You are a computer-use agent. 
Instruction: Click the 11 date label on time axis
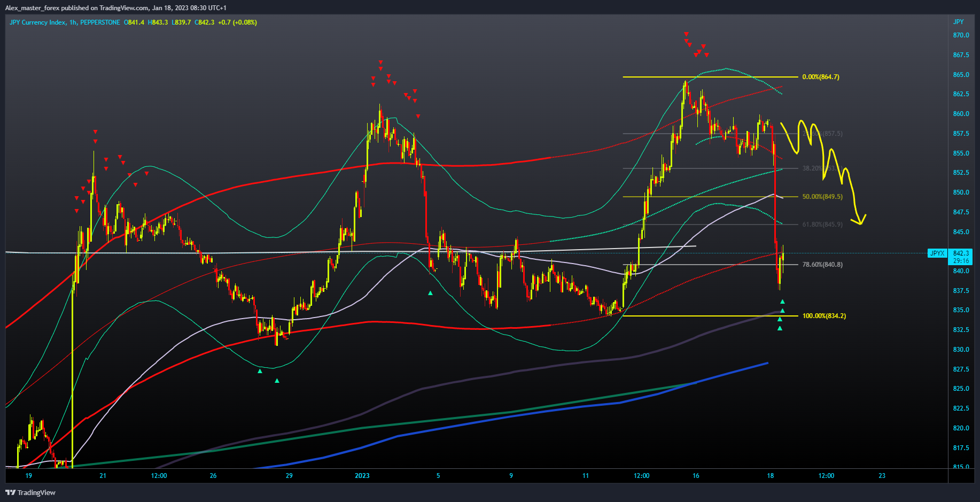(586, 476)
